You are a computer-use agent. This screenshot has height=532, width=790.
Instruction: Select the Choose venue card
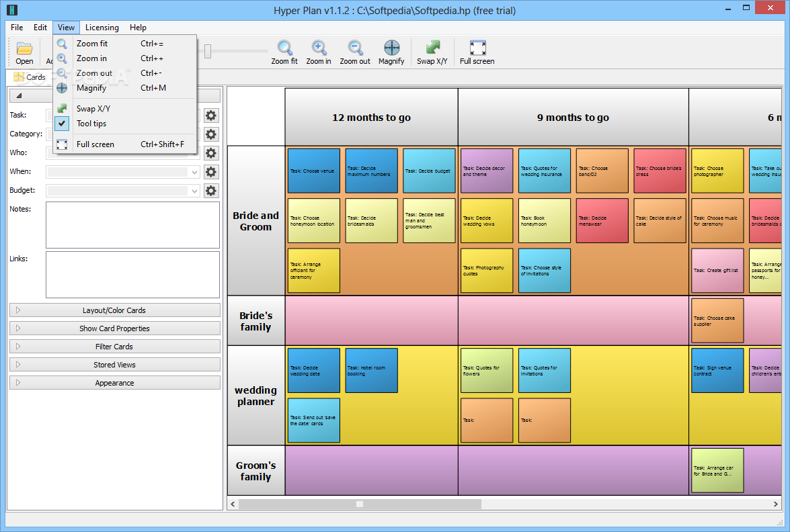(314, 171)
